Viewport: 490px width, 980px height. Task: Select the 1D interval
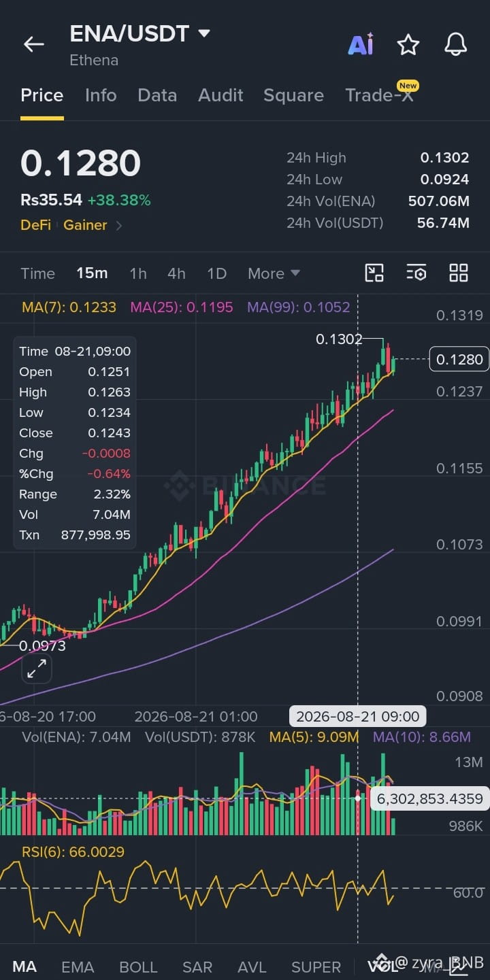tap(216, 273)
